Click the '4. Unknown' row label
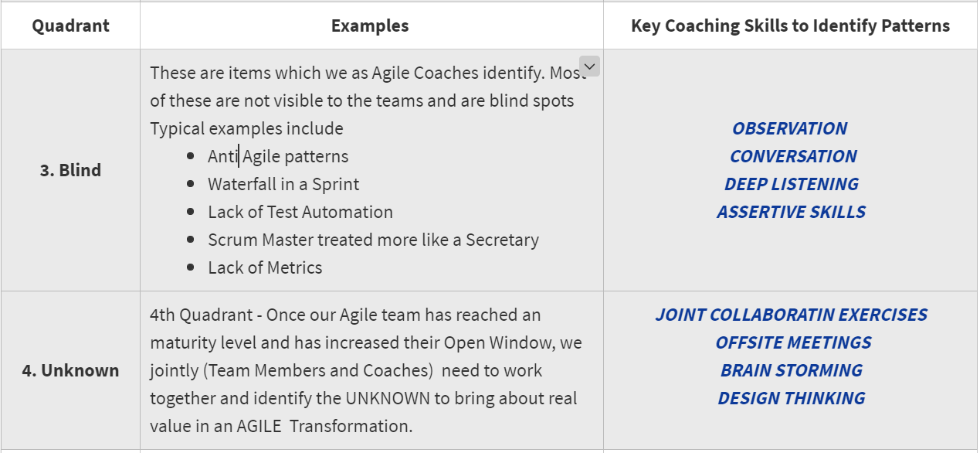Image resolution: width=980 pixels, height=453 pixels. [70, 370]
